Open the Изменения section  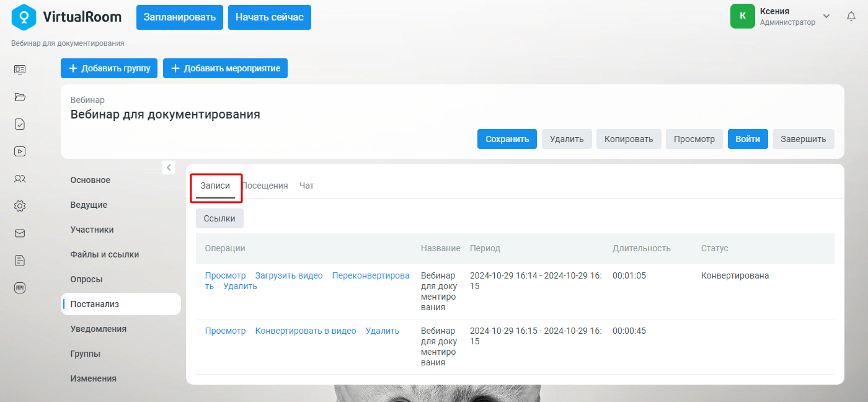pyautogui.click(x=93, y=378)
